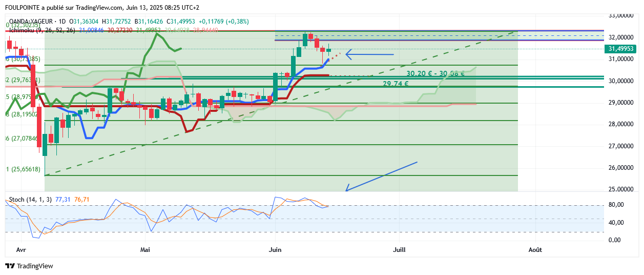Image resolution: width=644 pixels, height=275 pixels.
Task: Click the 25,00000 price axis label
Action: point(621,189)
